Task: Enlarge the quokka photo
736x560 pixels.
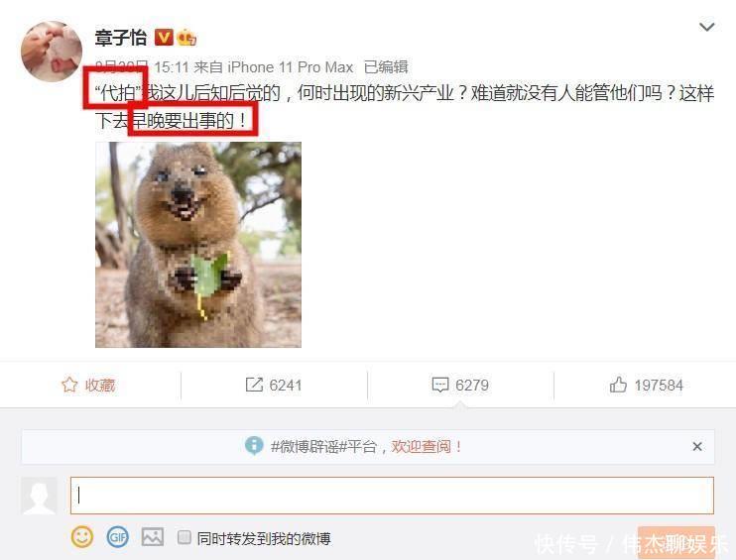Action: 198,245
